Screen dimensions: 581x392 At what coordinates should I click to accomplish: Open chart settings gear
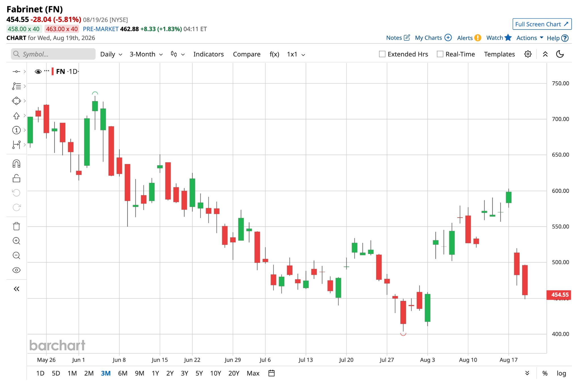[528, 54]
